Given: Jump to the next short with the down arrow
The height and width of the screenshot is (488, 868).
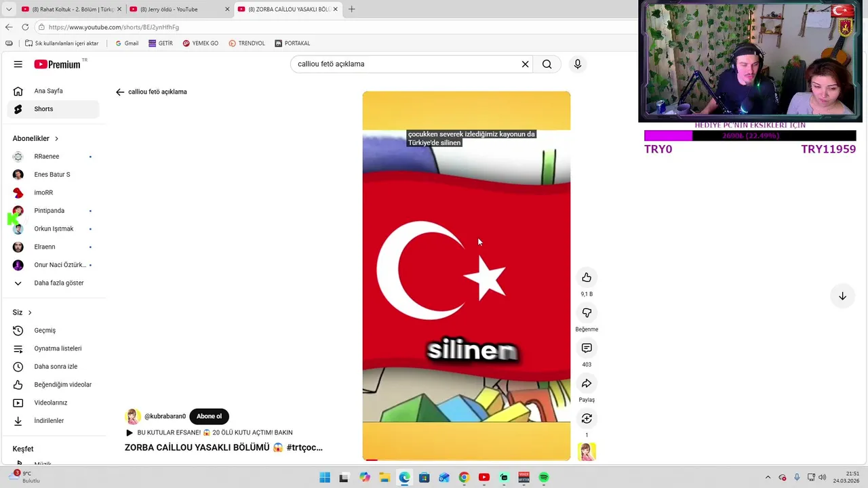Looking at the screenshot, I should click(x=842, y=296).
